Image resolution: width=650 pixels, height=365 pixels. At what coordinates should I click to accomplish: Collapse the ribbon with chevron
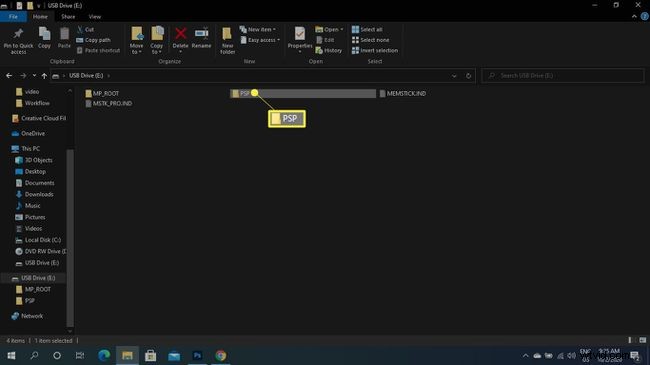tap(634, 17)
